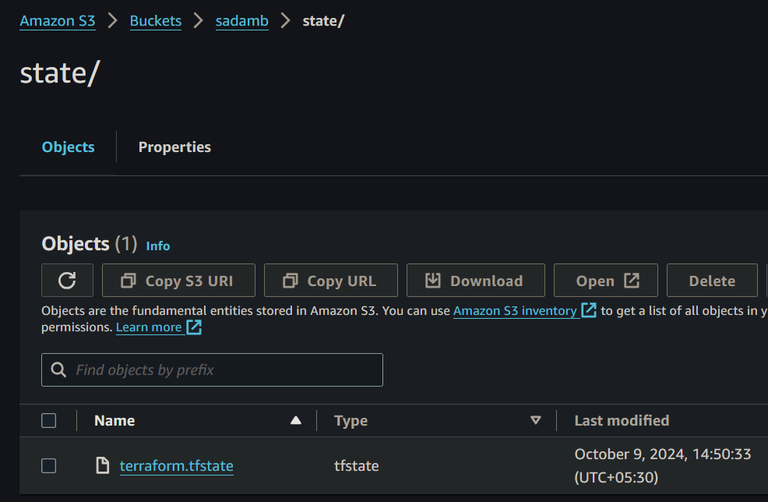Open the Info link beside Objects
This screenshot has width=768, height=502.
tap(158, 246)
